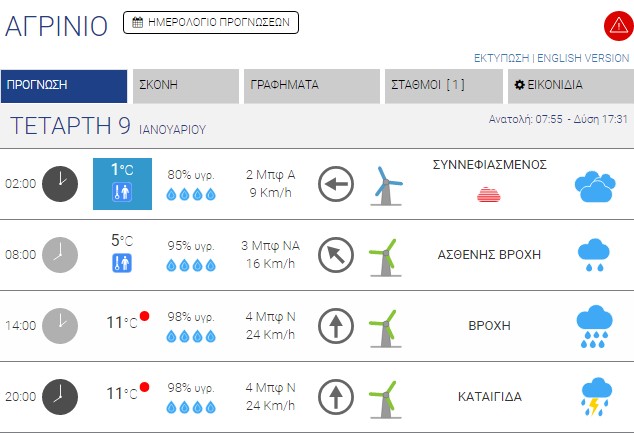Click the cloudy weather icon at 02:00
This screenshot has width=634, height=433.
(594, 186)
